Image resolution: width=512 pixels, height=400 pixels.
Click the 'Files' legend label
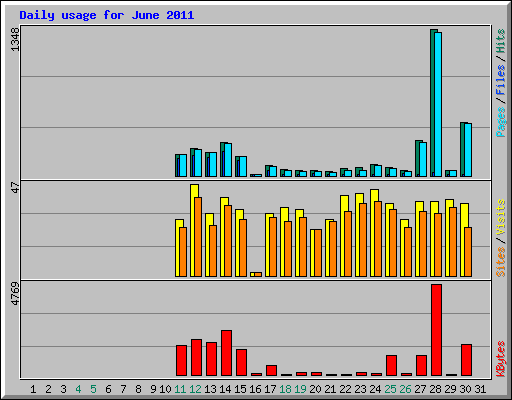click(x=501, y=80)
